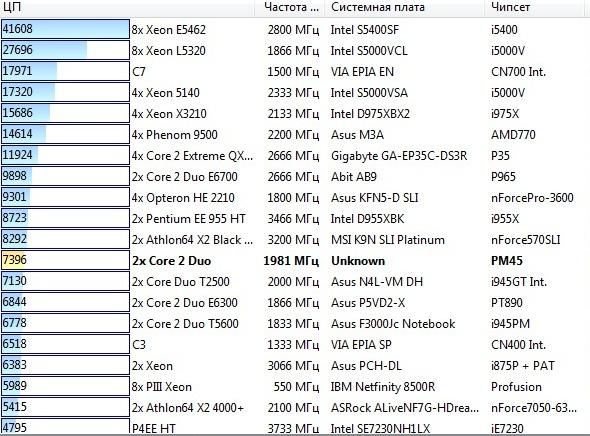Image resolution: width=590 pixels, height=436 pixels.
Task: Click the bold PM45 chipset cell
Action: [x=506, y=261]
